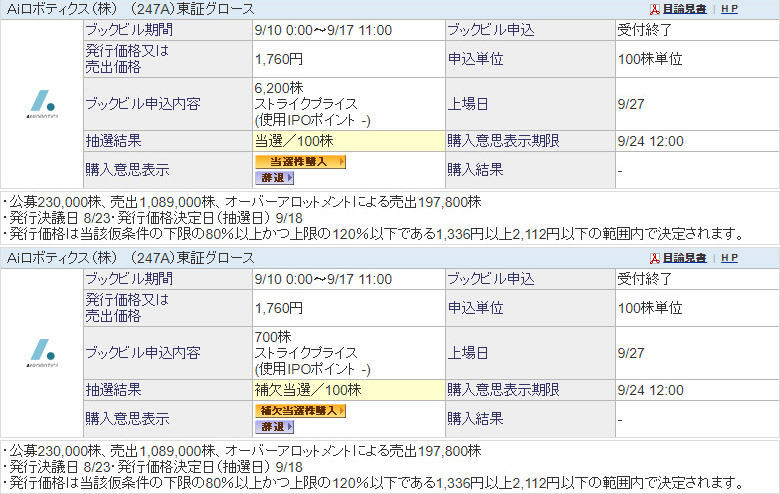This screenshot has width=780, height=494.
Task: Click the 受付終了 status in the first (6,200株) entry
Action: click(645, 30)
